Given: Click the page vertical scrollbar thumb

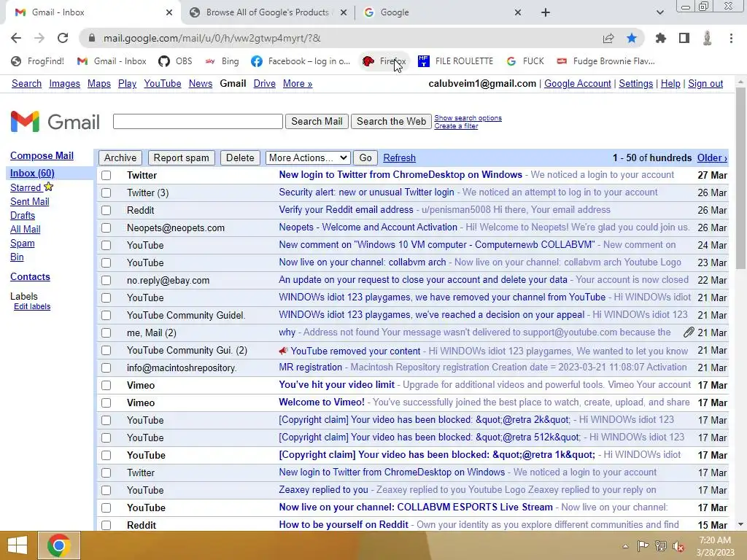Looking at the screenshot, I should pos(740,179).
